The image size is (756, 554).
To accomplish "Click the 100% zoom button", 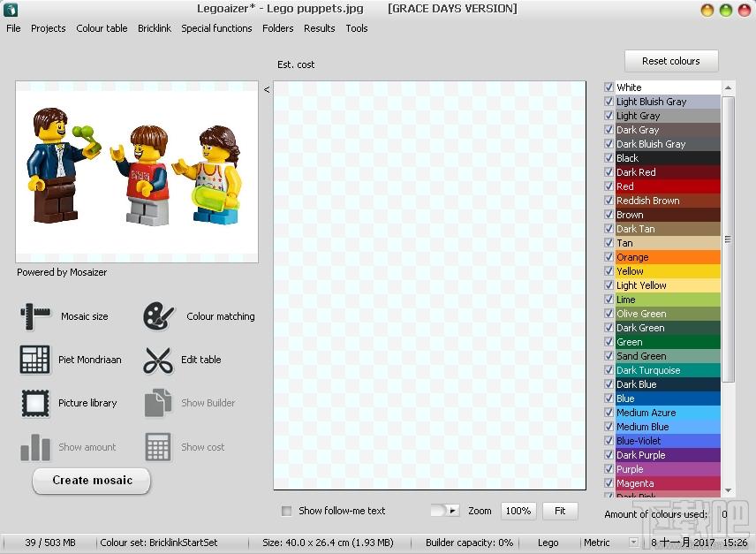I will pos(518,511).
